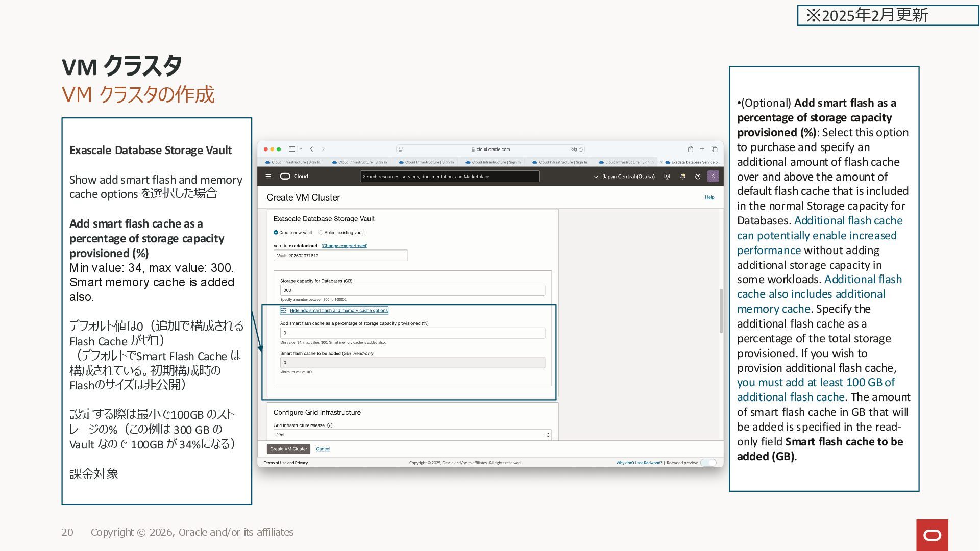
Task: Toggle the Redwood preview switch
Action: click(708, 463)
